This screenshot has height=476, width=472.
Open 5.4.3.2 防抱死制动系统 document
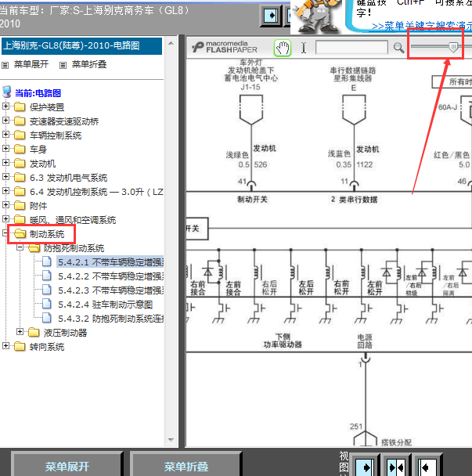tap(111, 319)
